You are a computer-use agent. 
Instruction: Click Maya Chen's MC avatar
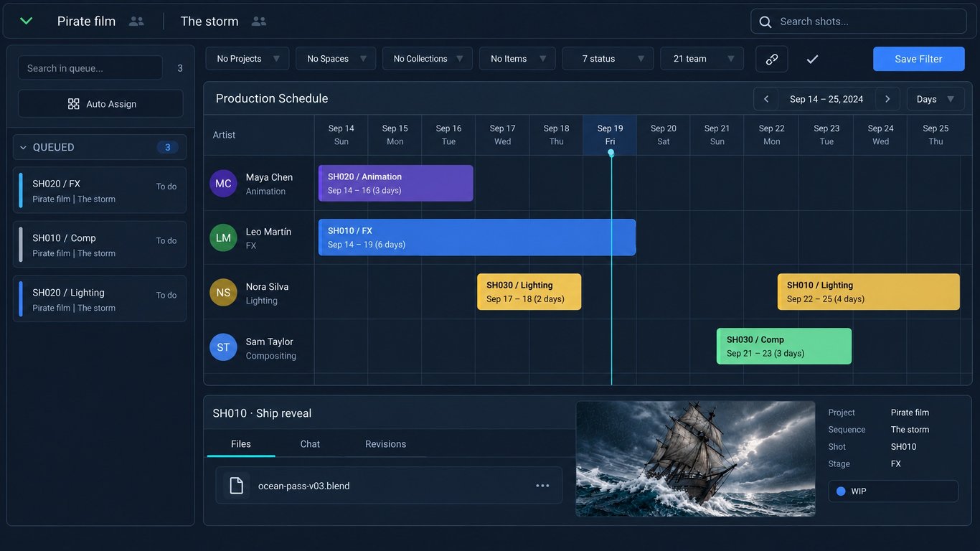(223, 184)
